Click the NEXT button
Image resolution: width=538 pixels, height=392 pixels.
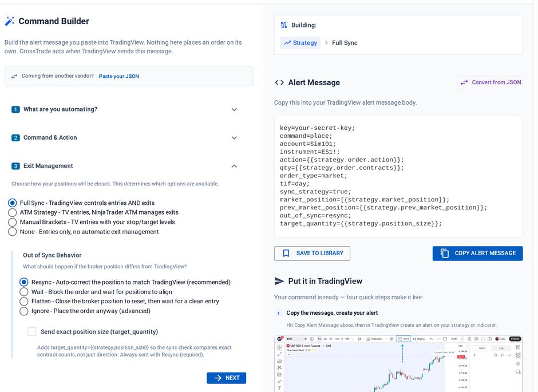[x=227, y=378]
